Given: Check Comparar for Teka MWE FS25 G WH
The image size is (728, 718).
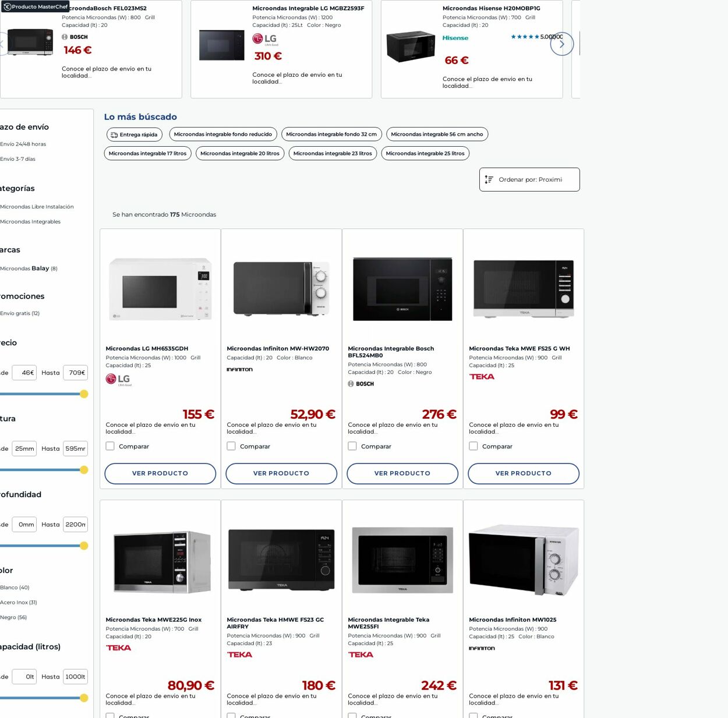Looking at the screenshot, I should coord(473,446).
